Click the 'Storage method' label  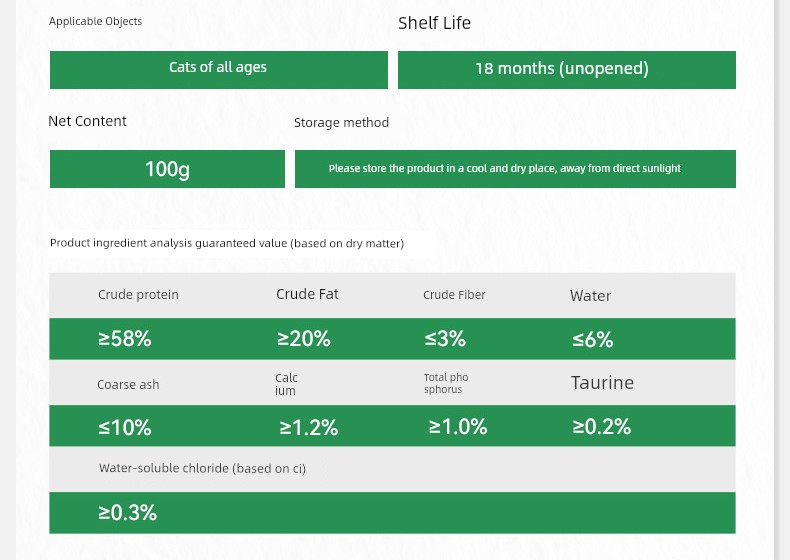tap(341, 123)
